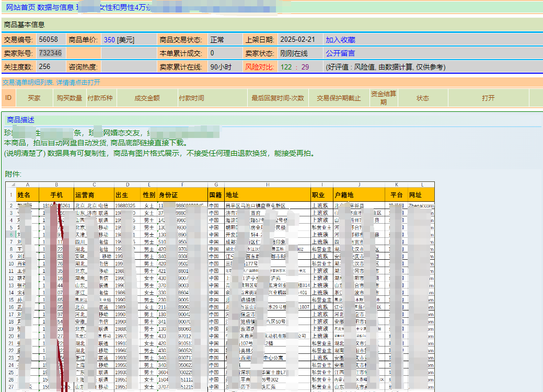The width and height of the screenshot is (543, 392).
Task: Select the 90小时 online duration value
Action: pos(221,67)
